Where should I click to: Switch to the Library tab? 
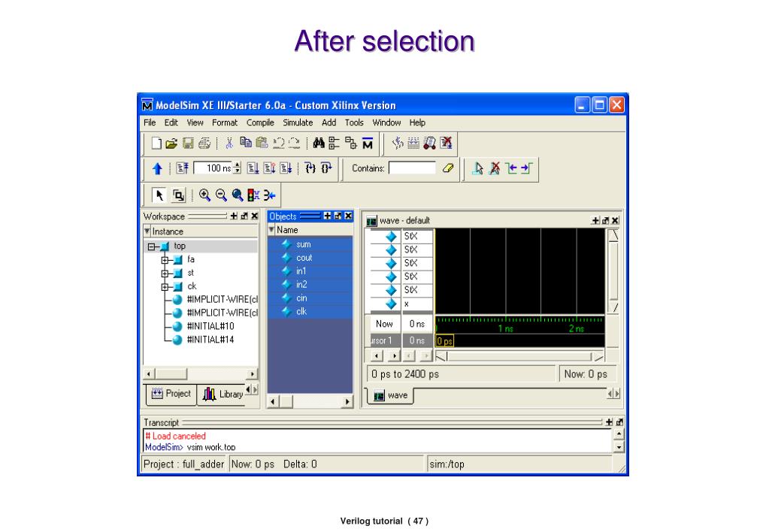[x=223, y=394]
